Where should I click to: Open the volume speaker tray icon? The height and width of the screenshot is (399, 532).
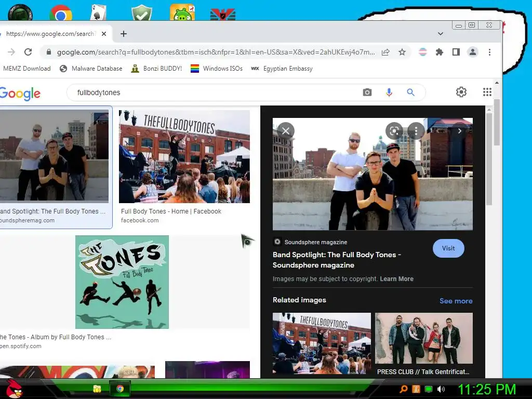[441, 389]
